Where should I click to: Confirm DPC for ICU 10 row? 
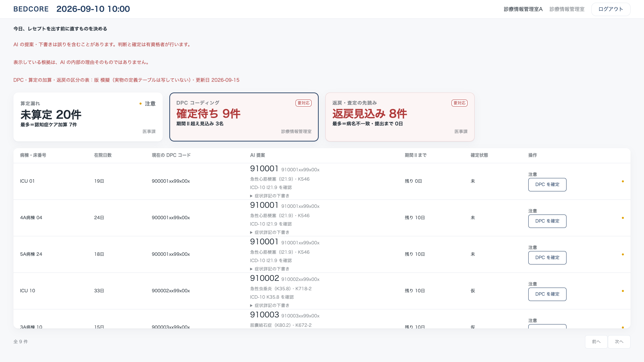point(547,294)
